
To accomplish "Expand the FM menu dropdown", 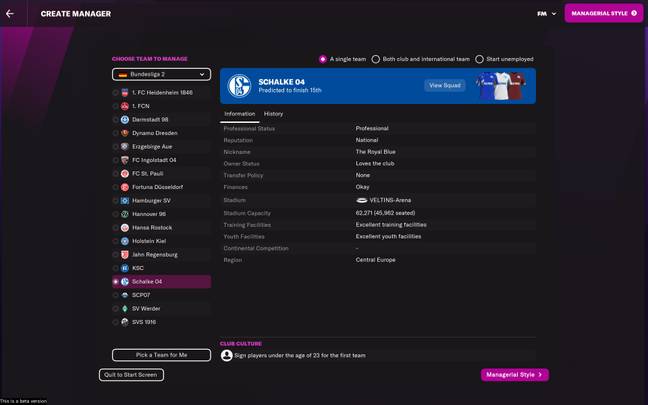I will 547,14.
